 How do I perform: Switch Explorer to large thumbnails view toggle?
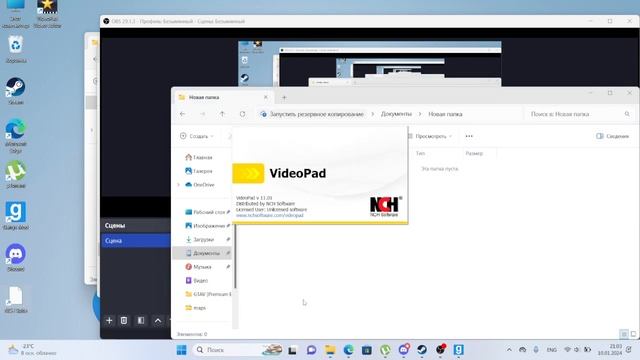633,334
